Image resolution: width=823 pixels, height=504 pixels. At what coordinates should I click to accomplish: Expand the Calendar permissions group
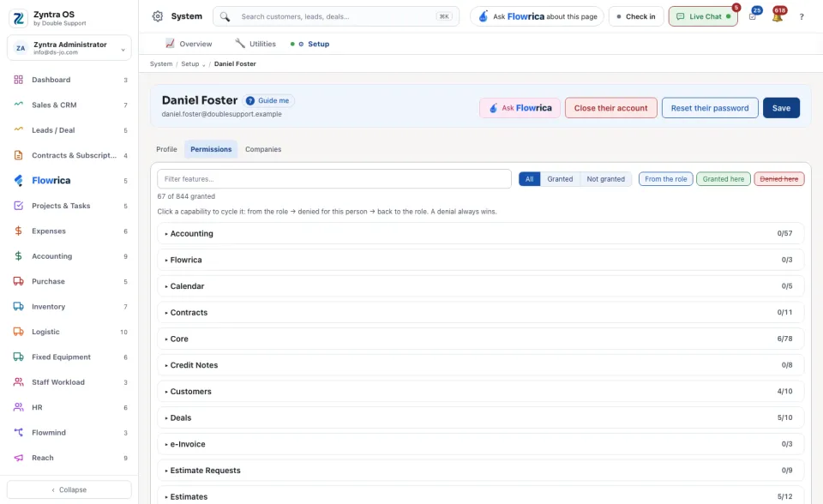tap(480, 286)
